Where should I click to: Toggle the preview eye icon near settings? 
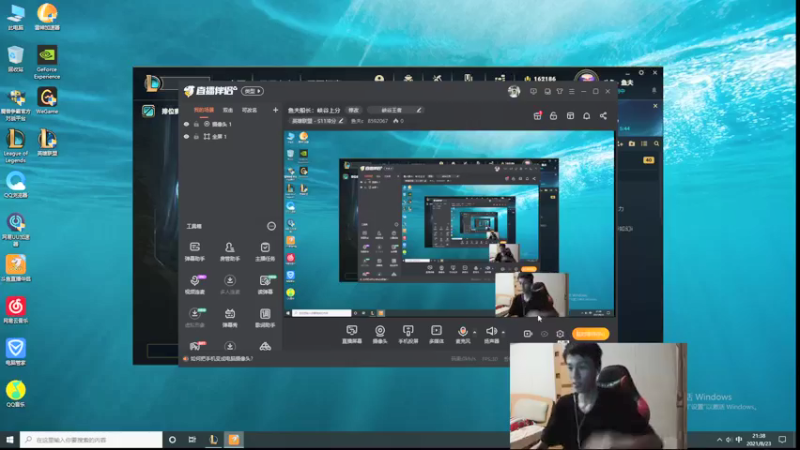pyautogui.click(x=544, y=334)
